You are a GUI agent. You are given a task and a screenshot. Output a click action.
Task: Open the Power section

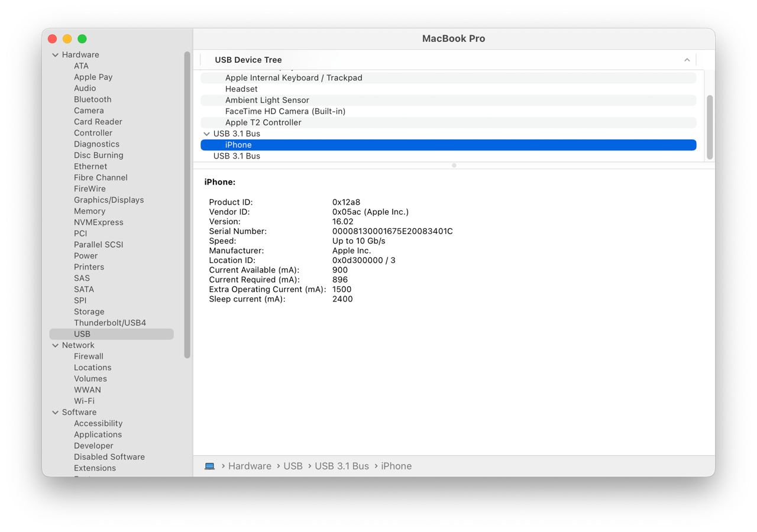pyautogui.click(x=86, y=256)
